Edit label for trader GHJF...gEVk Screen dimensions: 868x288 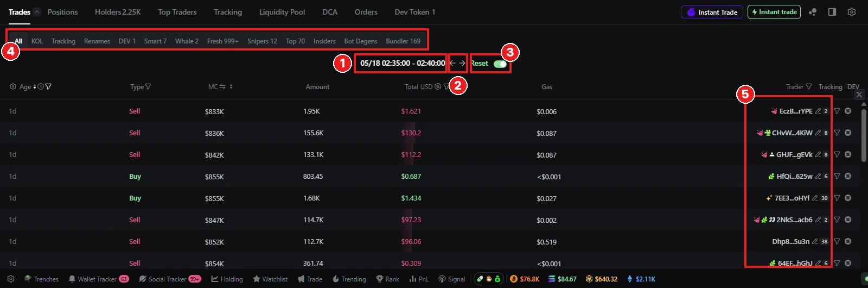click(818, 154)
